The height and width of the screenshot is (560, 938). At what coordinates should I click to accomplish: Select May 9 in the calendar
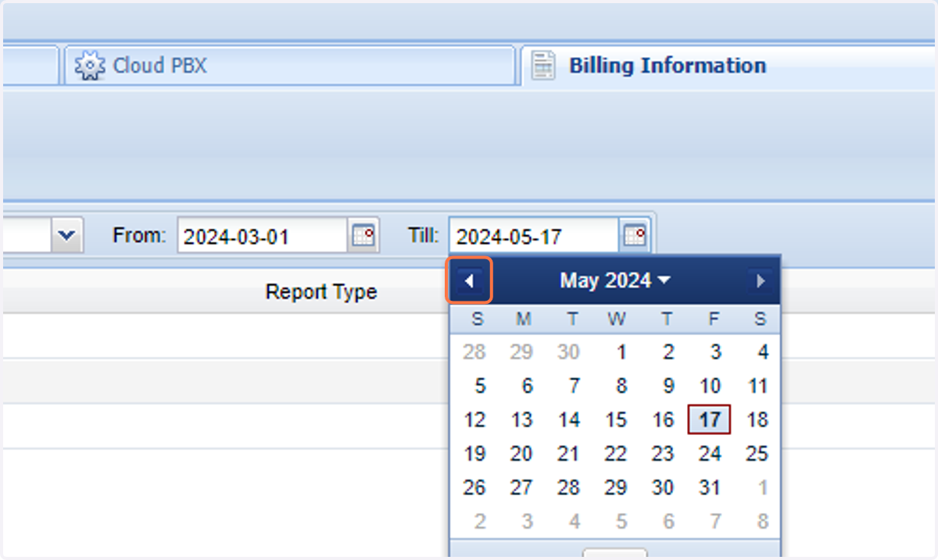(668, 386)
